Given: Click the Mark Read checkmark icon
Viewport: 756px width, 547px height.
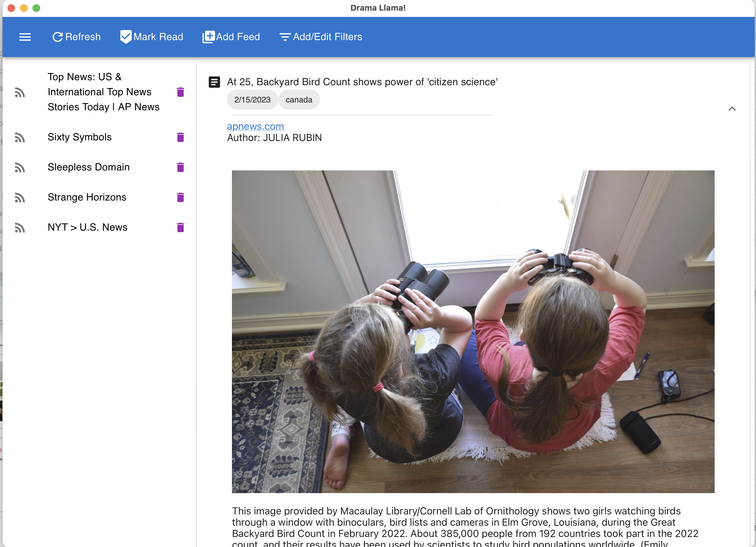Looking at the screenshot, I should 125,37.
